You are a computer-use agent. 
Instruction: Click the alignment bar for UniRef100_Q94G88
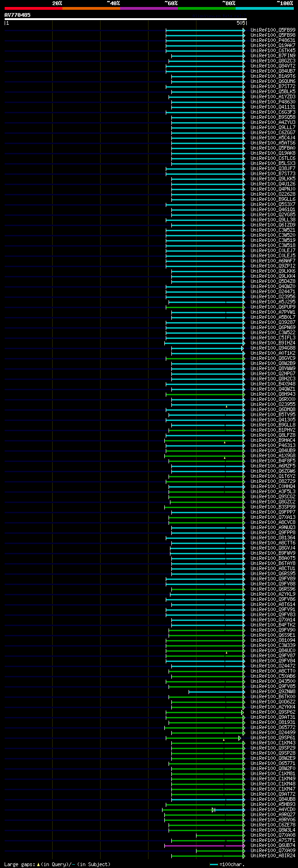coord(207,348)
